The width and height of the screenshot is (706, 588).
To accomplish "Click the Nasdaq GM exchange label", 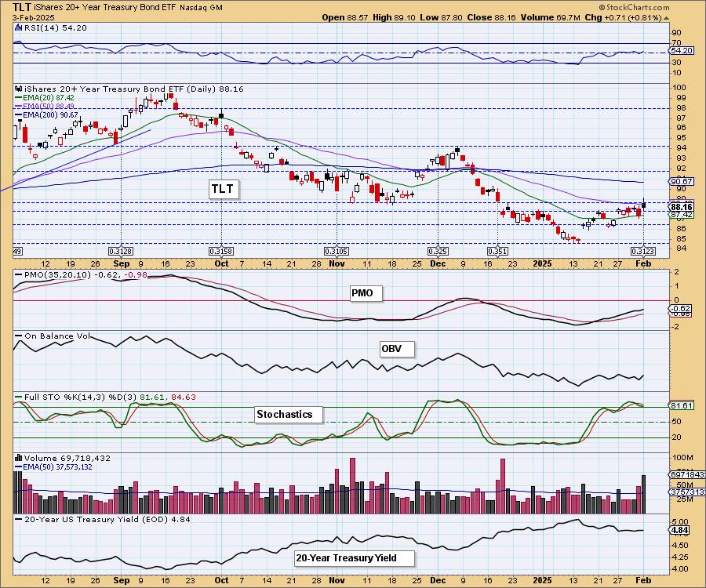I will [201, 8].
